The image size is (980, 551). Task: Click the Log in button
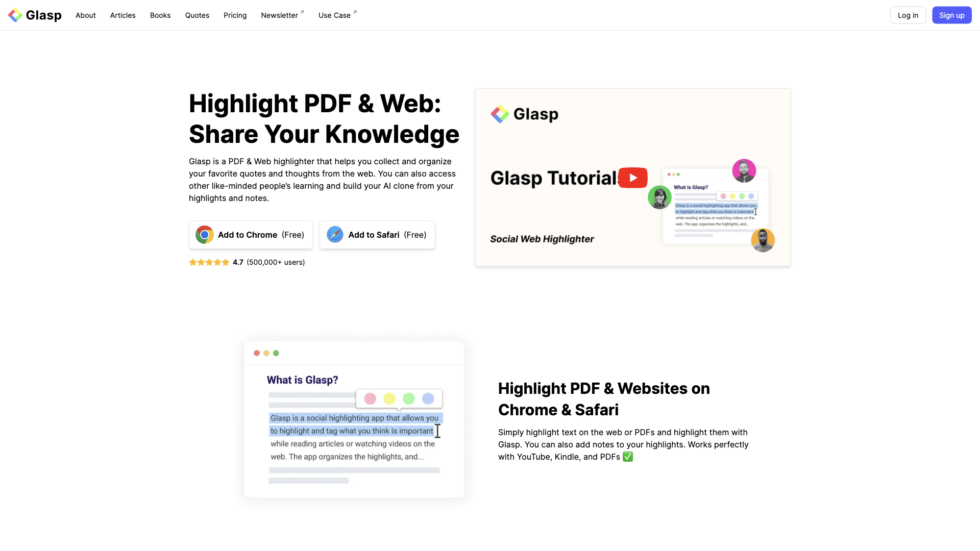coord(908,15)
